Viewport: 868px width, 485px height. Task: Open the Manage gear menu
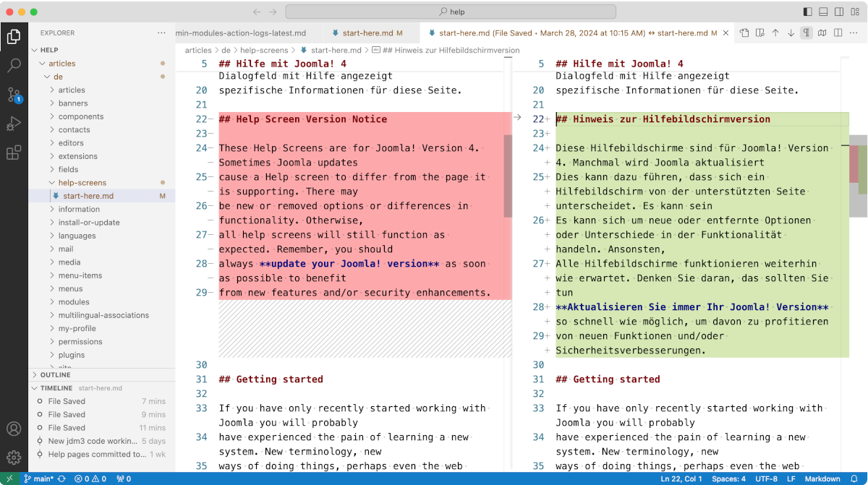click(14, 457)
